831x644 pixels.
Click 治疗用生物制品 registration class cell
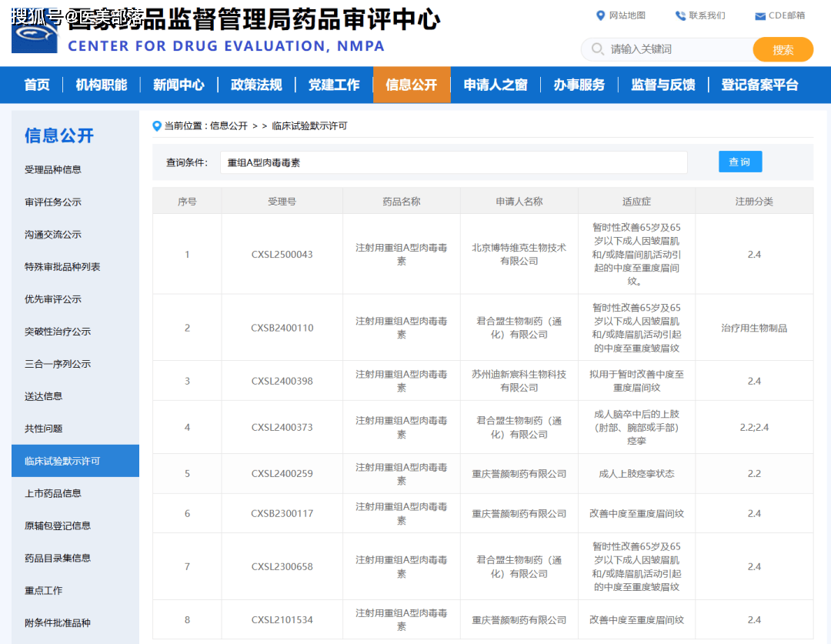[x=754, y=328]
